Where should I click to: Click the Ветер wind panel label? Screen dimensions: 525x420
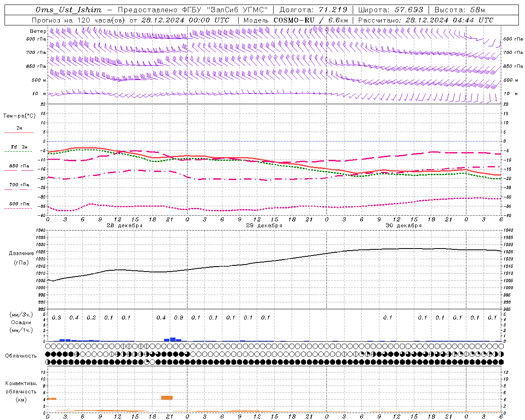coord(38,31)
